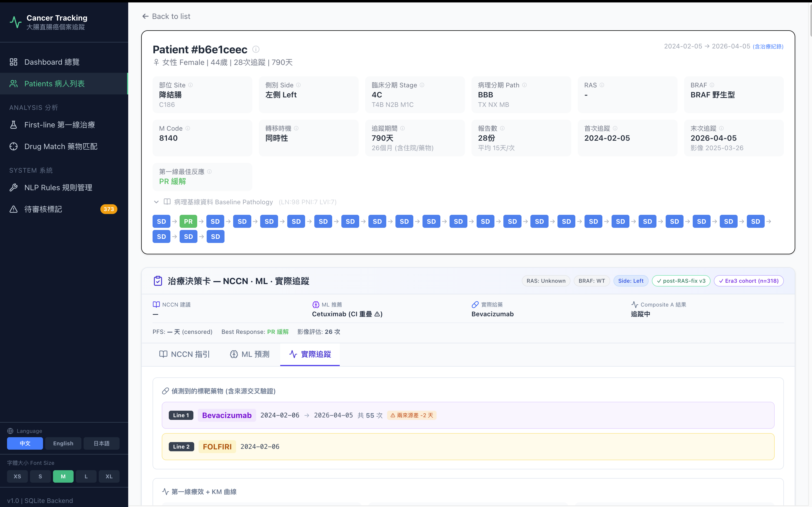Viewport: 812px width, 507px height.
Task: Go back to list
Action: pos(166,16)
